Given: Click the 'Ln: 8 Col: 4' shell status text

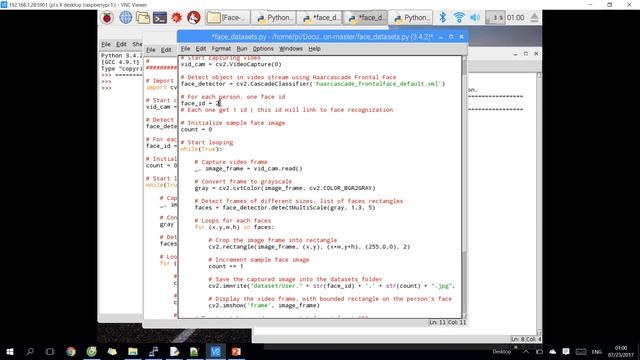Looking at the screenshot, I should (526, 339).
